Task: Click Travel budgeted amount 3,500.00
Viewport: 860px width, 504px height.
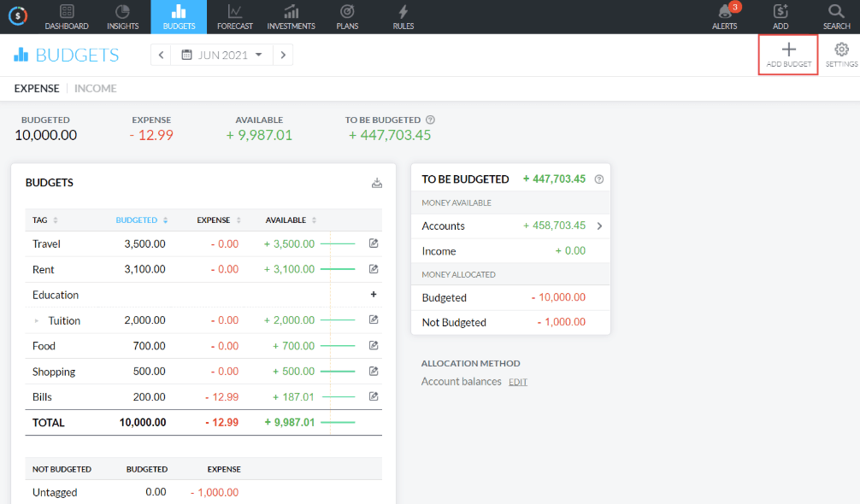Action: click(144, 243)
